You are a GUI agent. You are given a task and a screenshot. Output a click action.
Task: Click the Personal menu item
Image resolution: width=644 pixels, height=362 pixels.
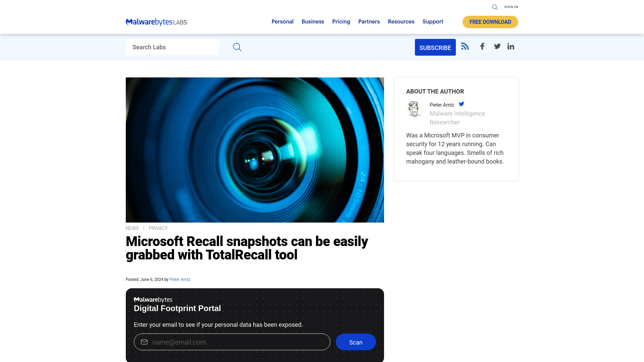pyautogui.click(x=282, y=22)
